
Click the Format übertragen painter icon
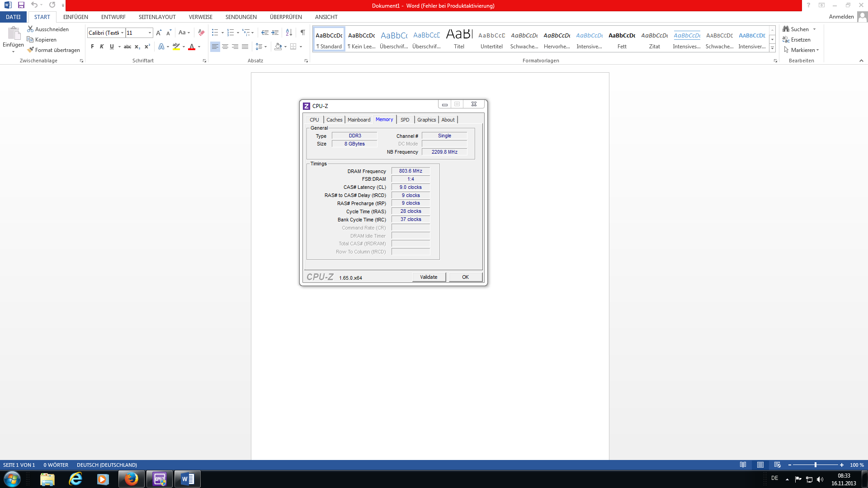(31, 50)
